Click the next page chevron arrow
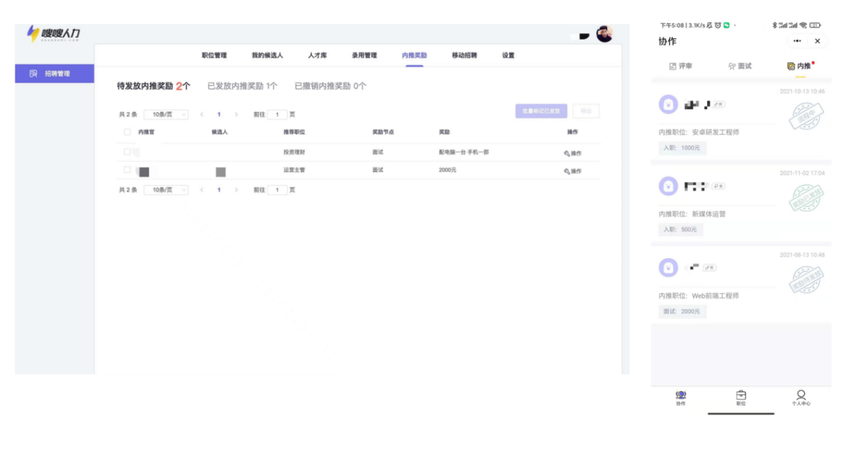The width and height of the screenshot is (868, 455). [x=237, y=114]
